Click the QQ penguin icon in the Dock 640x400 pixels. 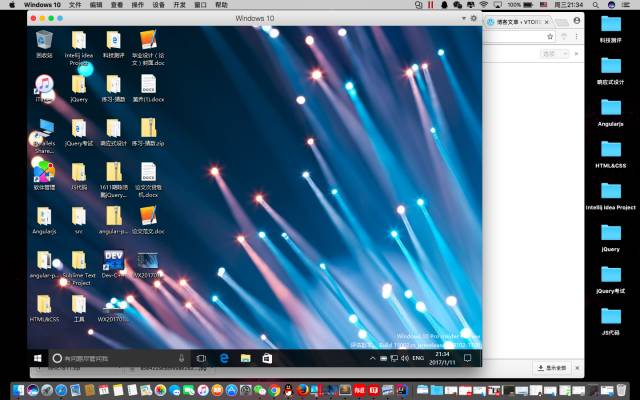click(289, 391)
